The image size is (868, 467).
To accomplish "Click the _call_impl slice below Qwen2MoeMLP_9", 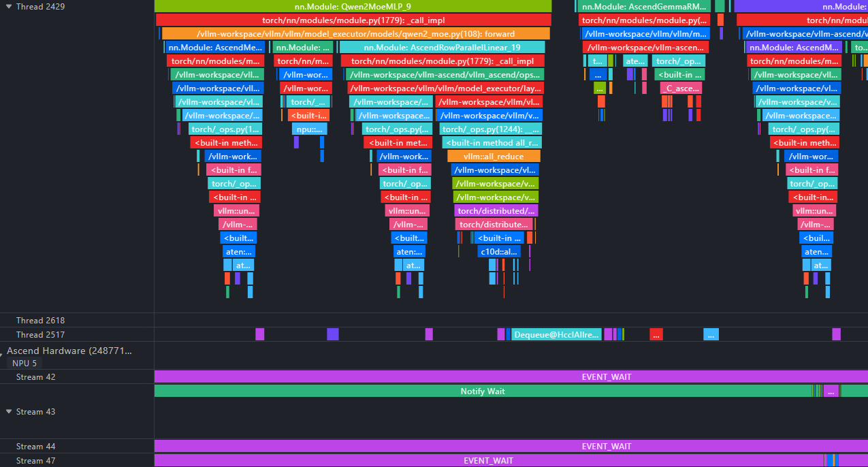I will click(x=353, y=20).
